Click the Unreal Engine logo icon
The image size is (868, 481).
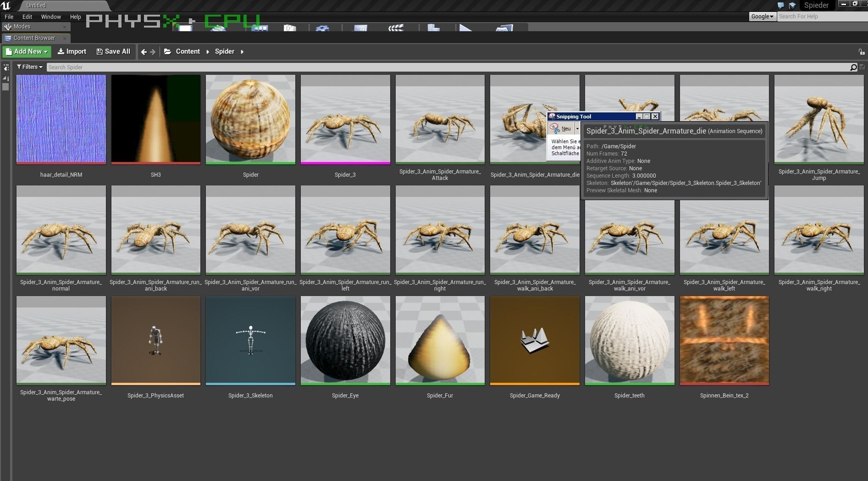(6, 6)
